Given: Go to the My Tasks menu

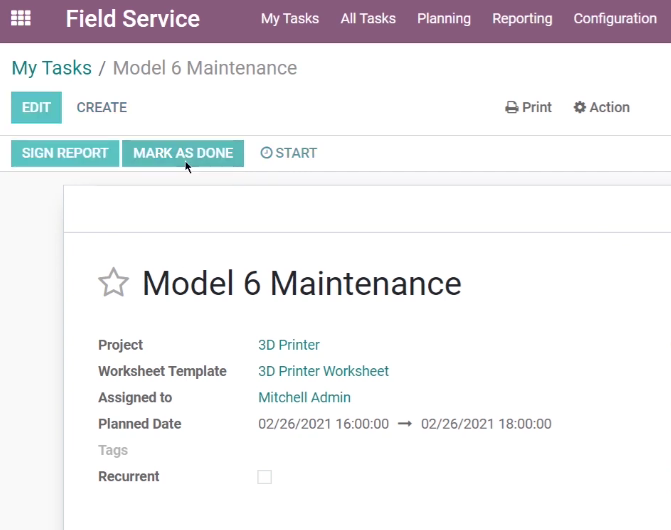Looking at the screenshot, I should click(x=290, y=19).
